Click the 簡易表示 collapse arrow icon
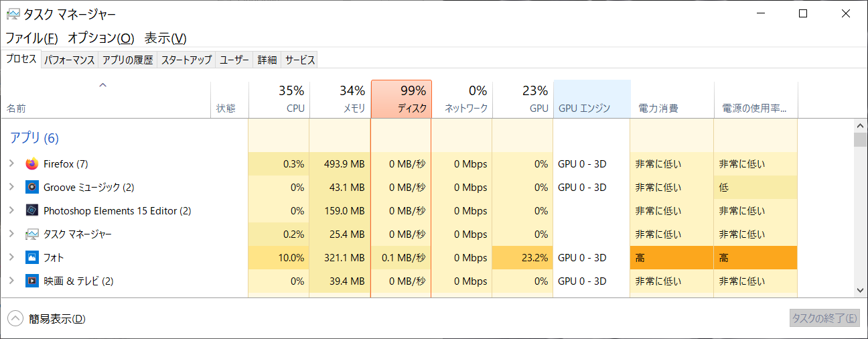 pyautogui.click(x=15, y=318)
